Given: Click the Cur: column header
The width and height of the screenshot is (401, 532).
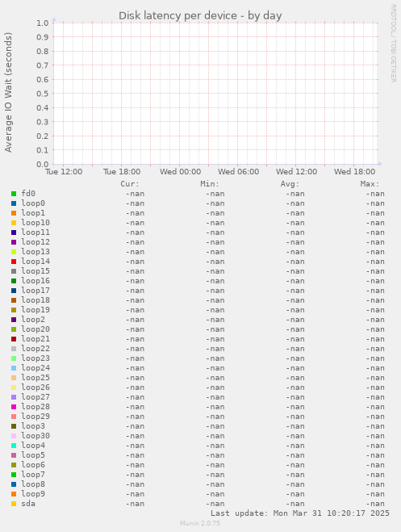Looking at the screenshot, I should [130, 184].
